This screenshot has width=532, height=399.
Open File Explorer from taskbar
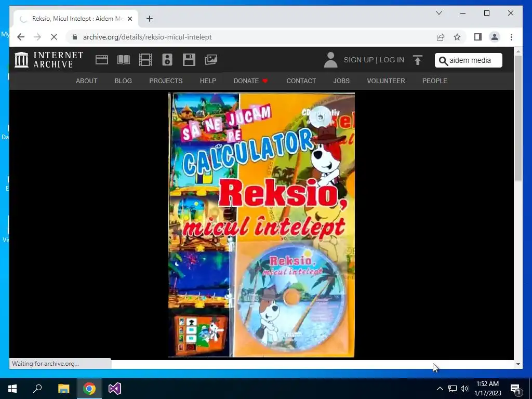coord(63,389)
